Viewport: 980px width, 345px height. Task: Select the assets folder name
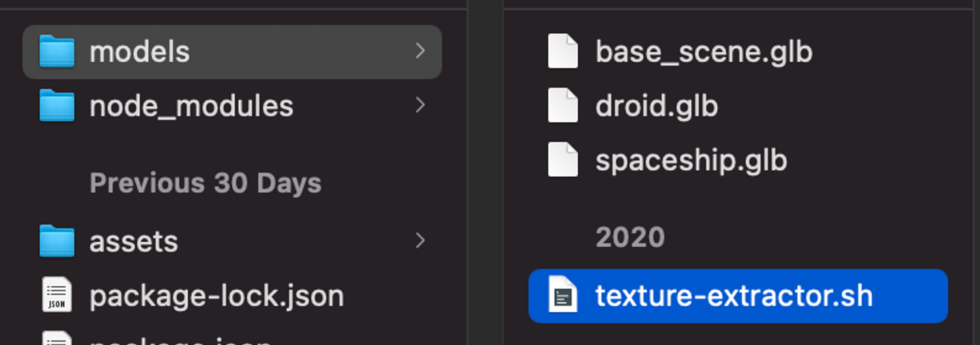[133, 242]
